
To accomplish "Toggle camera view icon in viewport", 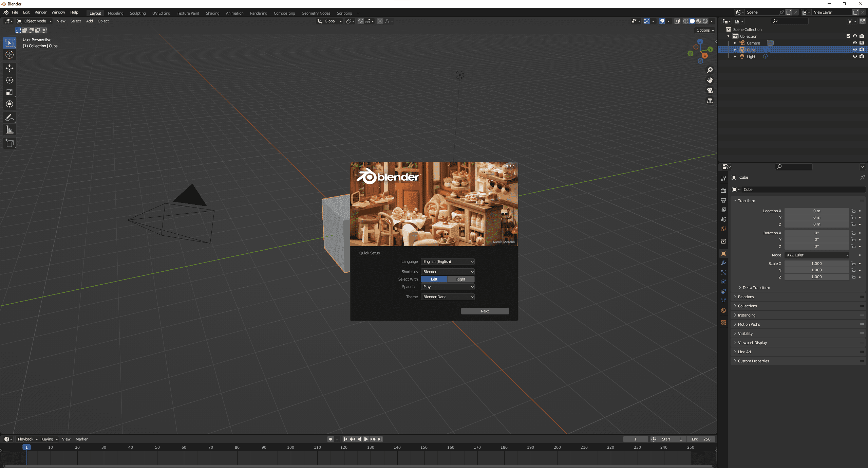I will coord(710,90).
